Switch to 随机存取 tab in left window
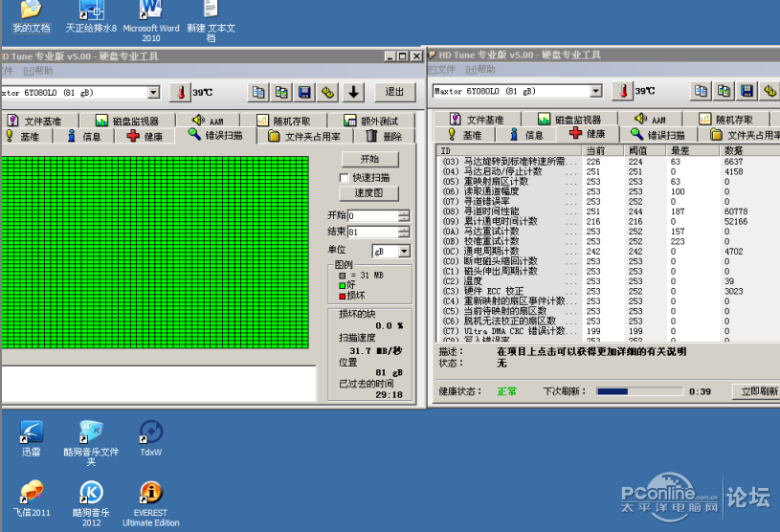Screen dimensions: 780x532 click(284, 121)
